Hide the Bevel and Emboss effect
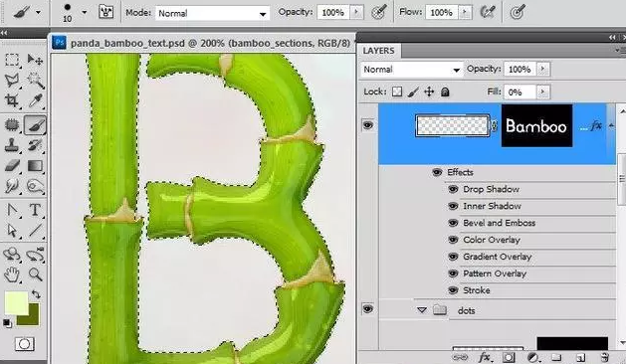This screenshot has height=364, width=626. (x=453, y=223)
